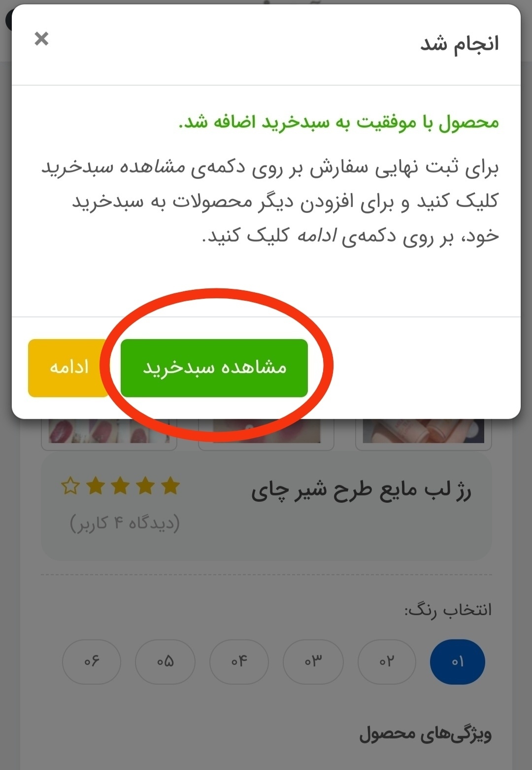
Task: Select color option ۰۳
Action: click(313, 662)
